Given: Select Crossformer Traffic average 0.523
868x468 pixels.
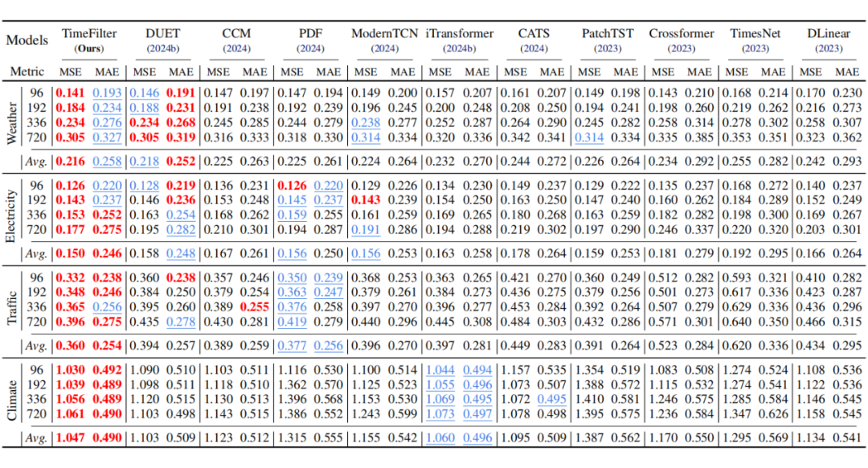Looking at the screenshot, I should (x=662, y=346).
